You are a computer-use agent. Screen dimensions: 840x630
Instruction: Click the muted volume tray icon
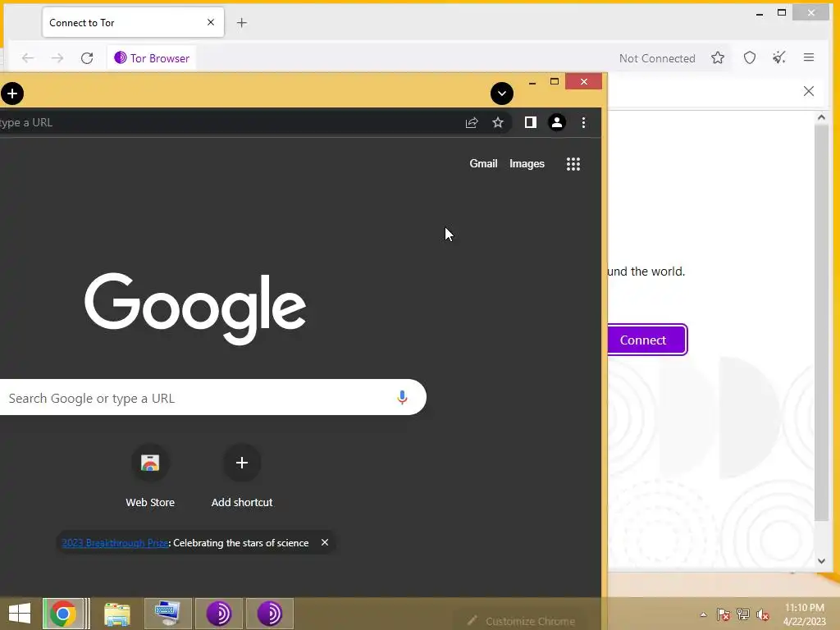point(763,614)
